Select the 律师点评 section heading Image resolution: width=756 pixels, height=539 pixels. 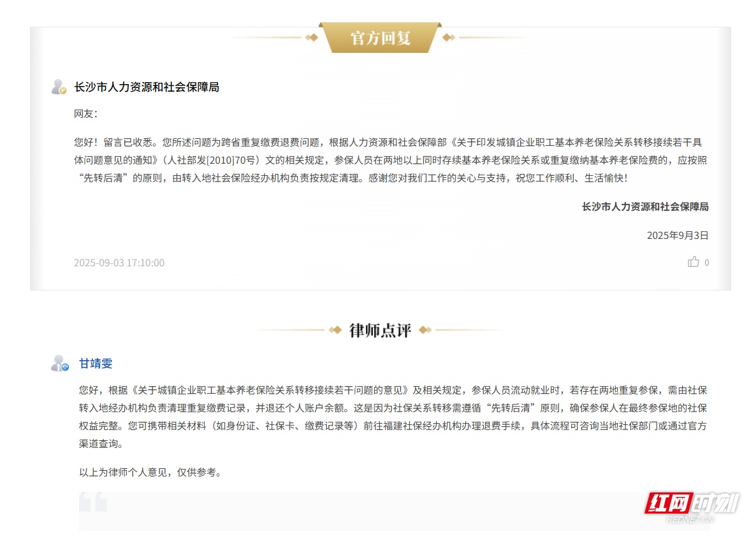click(x=380, y=330)
